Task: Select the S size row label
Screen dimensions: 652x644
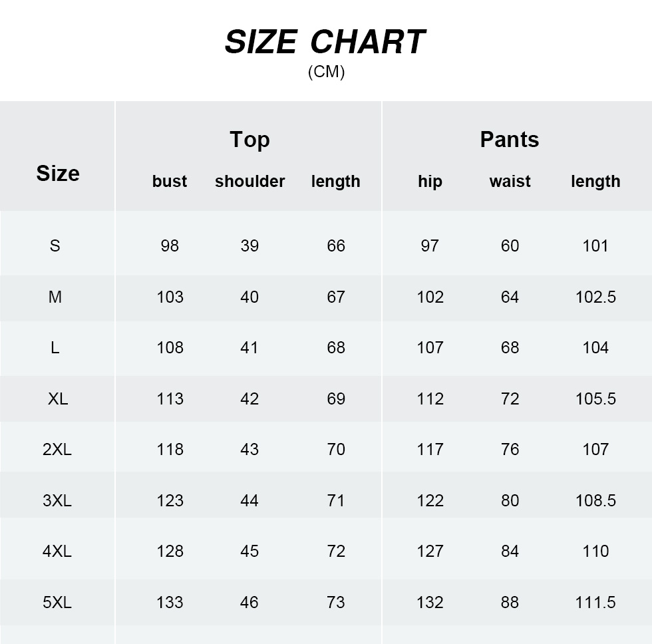Action: coord(55,245)
